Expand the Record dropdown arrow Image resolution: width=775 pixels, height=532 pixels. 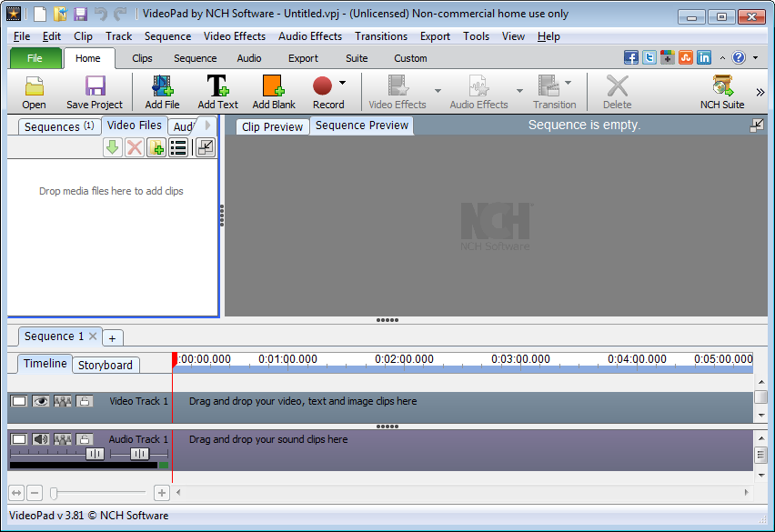tap(342, 83)
